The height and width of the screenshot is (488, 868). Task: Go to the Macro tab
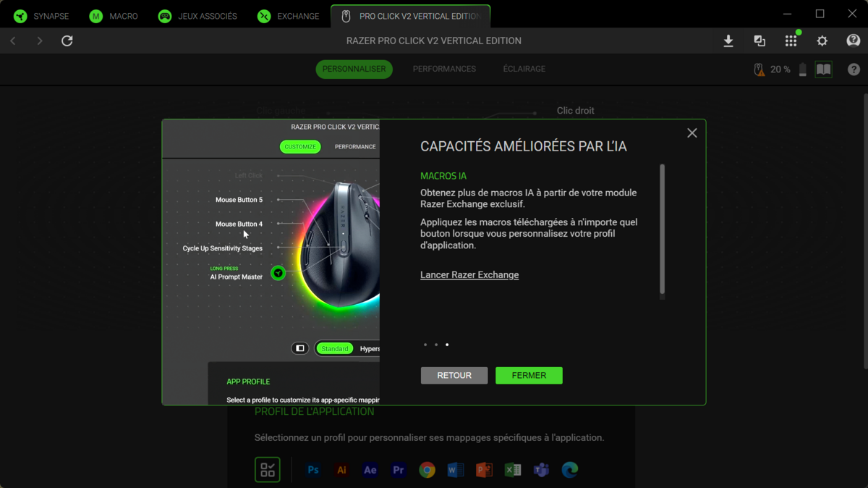coord(114,16)
